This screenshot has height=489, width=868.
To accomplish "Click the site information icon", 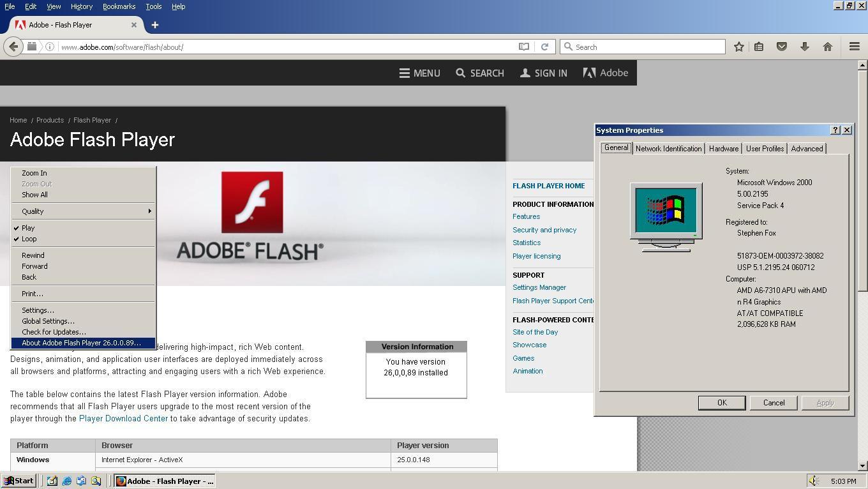I will pyautogui.click(x=50, y=47).
